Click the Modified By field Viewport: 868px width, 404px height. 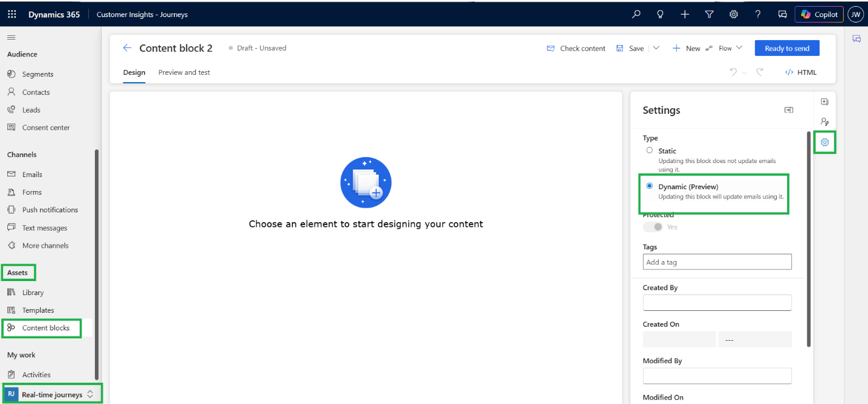click(x=717, y=376)
